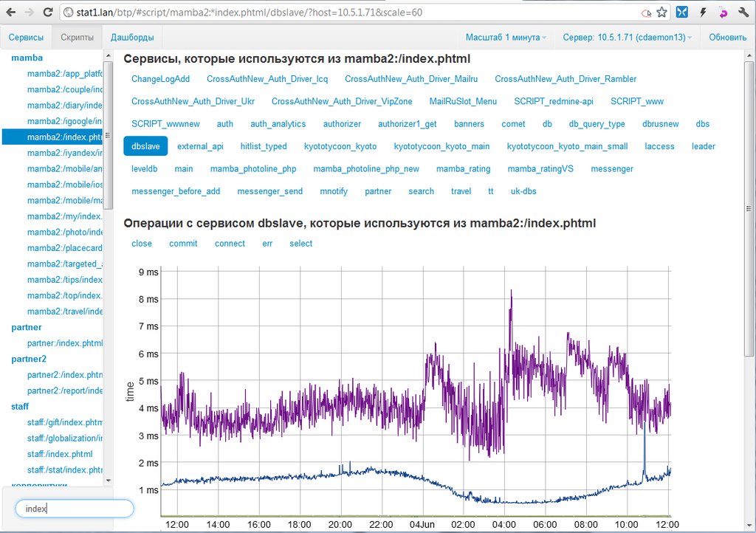Select mamba2:/couple script in sidebar
756x533 pixels.
coord(65,89)
